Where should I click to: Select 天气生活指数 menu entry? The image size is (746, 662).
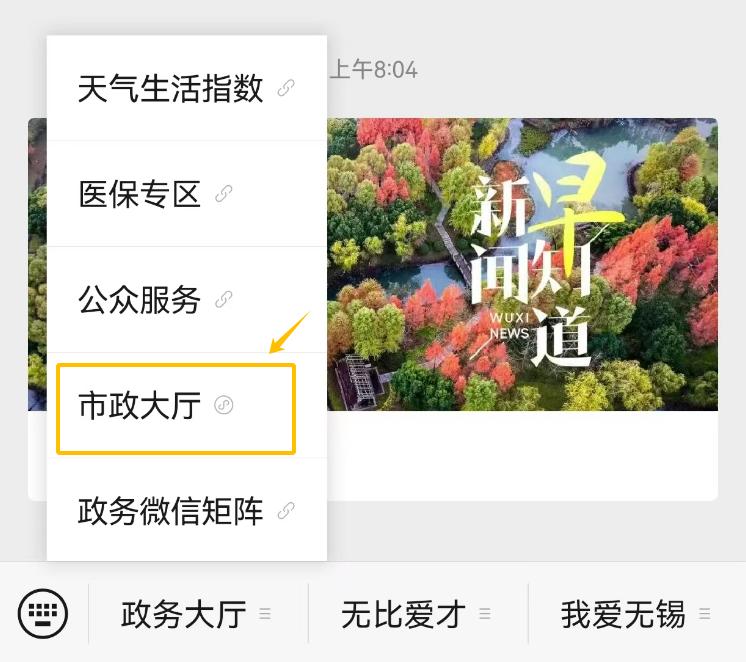[x=186, y=88]
